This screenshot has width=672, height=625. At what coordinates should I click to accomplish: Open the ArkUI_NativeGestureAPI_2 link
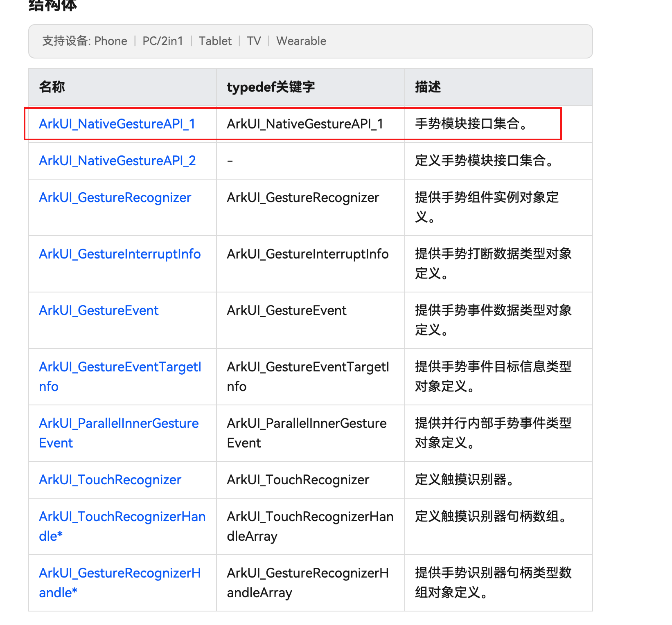tap(117, 160)
